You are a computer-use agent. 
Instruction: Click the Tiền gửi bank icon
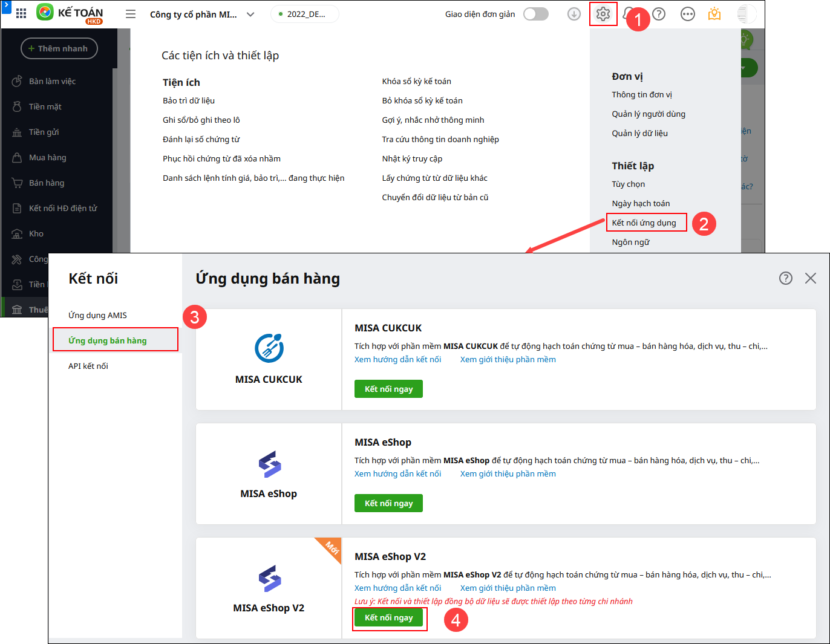click(17, 132)
